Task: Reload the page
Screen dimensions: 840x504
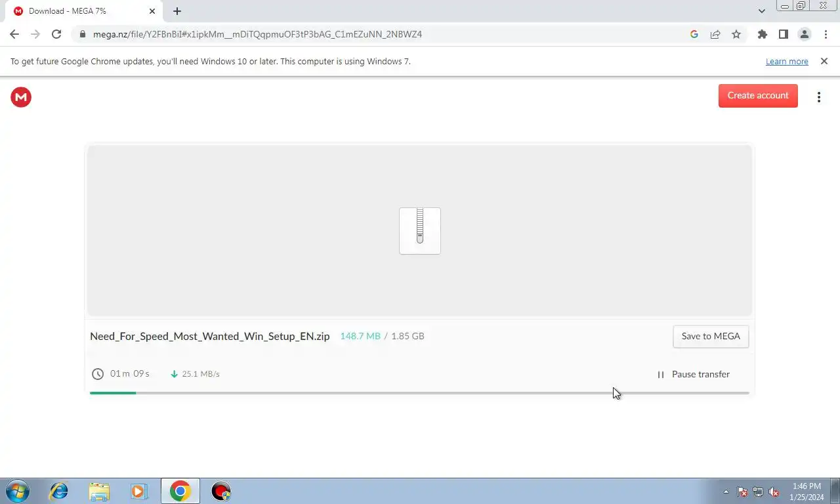Action: 56,34
